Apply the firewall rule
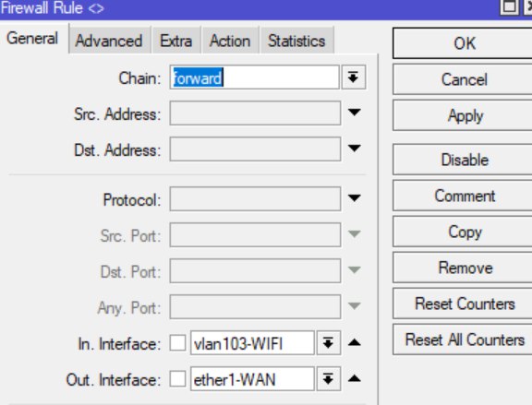The height and width of the screenshot is (405, 532). tap(464, 115)
